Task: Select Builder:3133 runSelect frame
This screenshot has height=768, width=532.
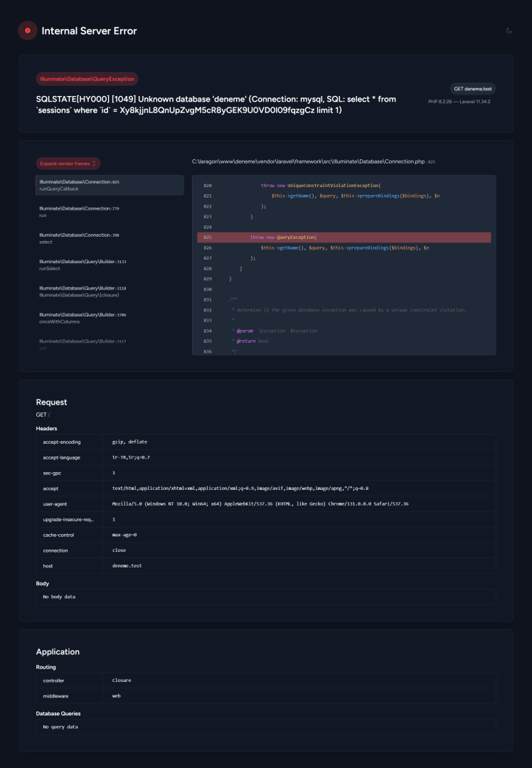Action: coord(110,265)
